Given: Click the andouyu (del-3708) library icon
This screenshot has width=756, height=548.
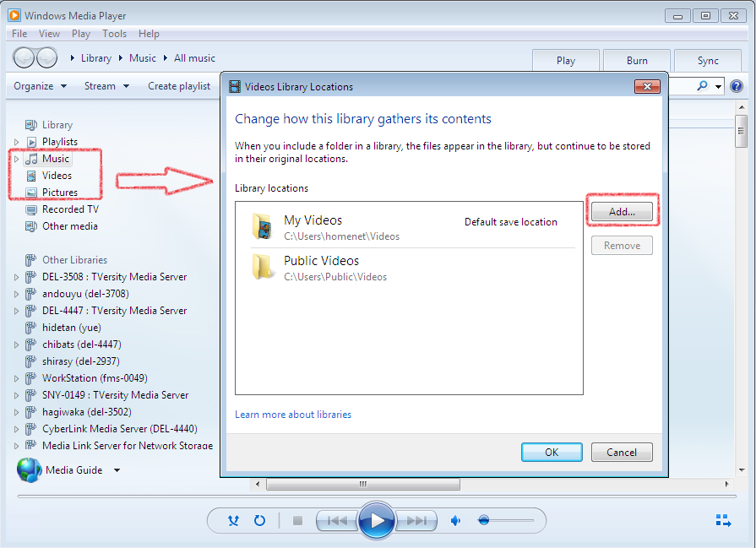Looking at the screenshot, I should click(31, 294).
